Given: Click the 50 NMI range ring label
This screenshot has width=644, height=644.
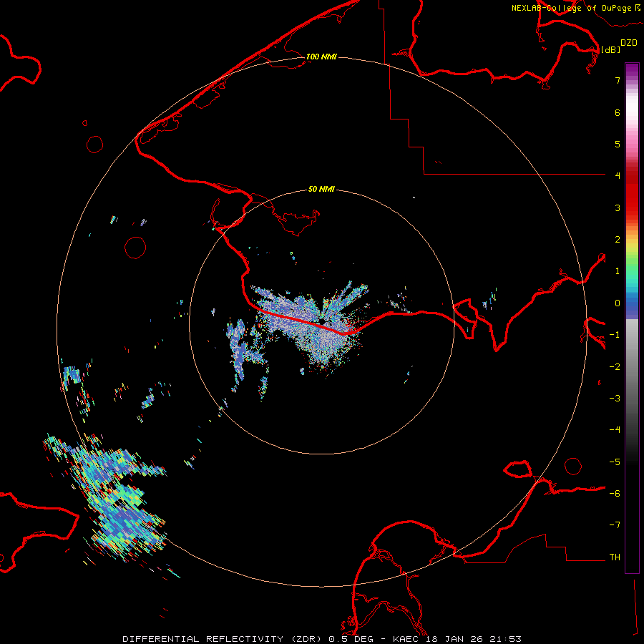Looking at the screenshot, I should 321,189.
